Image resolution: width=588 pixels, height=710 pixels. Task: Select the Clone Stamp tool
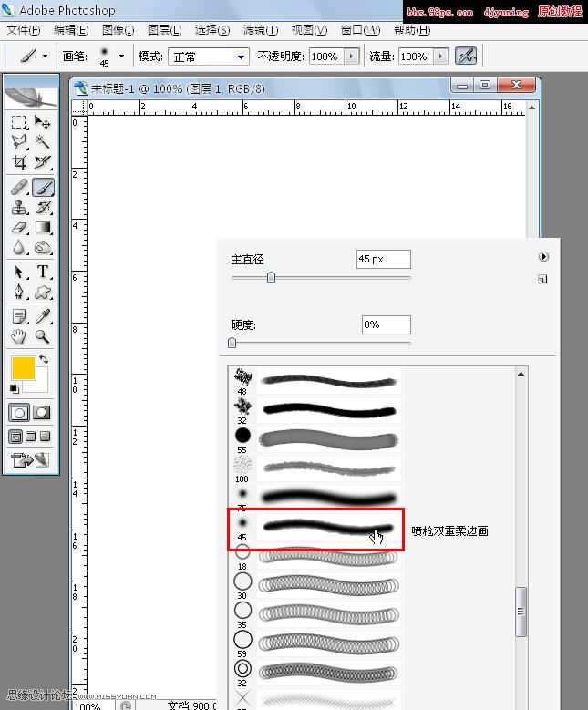click(x=19, y=208)
